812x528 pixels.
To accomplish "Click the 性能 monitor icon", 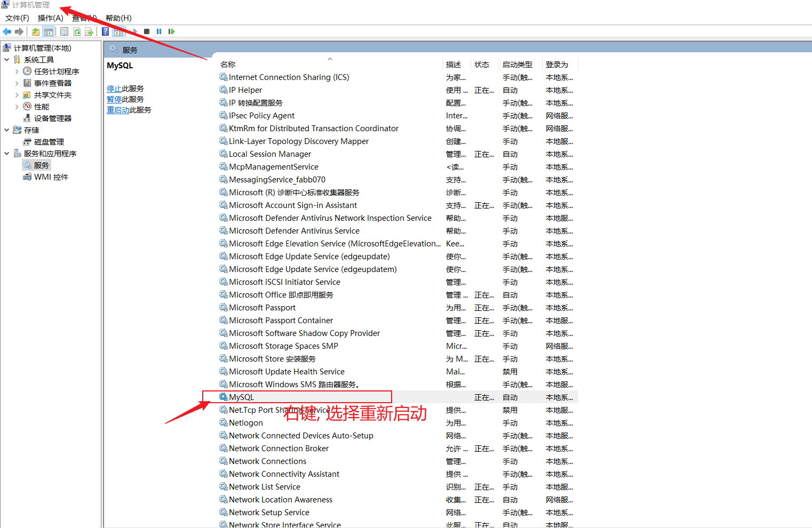I will click(27, 106).
